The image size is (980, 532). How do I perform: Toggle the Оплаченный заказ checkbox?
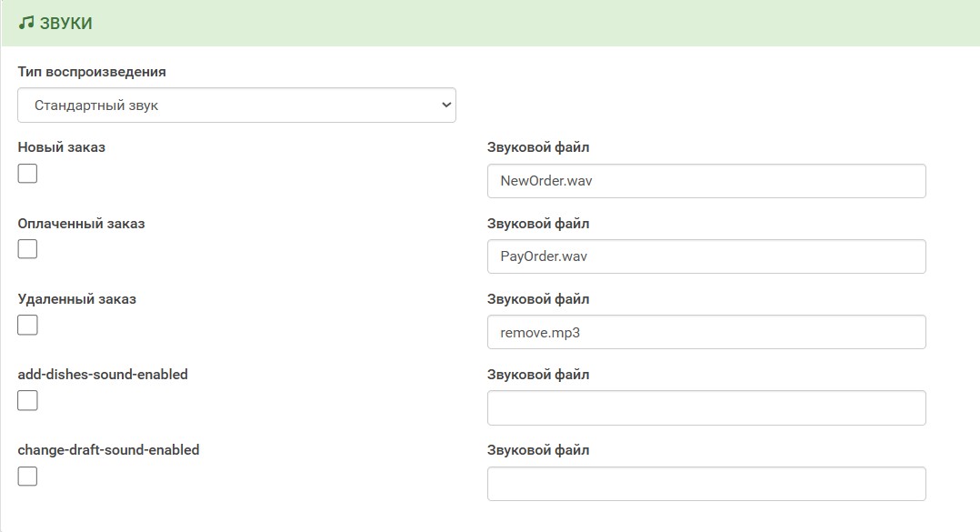point(27,248)
